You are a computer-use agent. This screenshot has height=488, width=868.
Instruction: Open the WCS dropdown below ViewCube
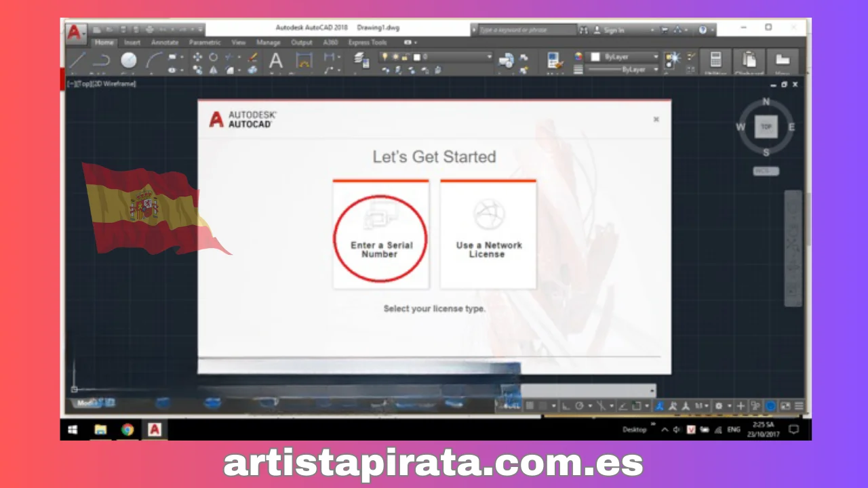point(766,171)
